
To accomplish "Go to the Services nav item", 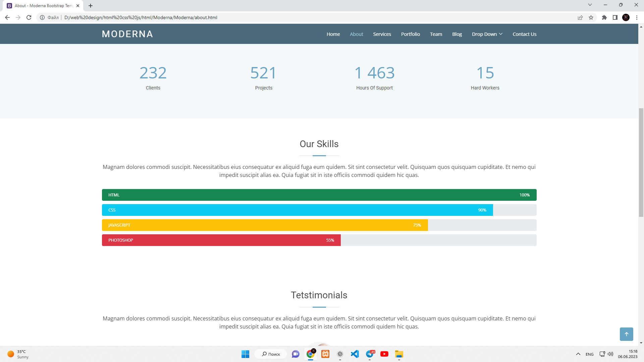I will [x=382, y=34].
